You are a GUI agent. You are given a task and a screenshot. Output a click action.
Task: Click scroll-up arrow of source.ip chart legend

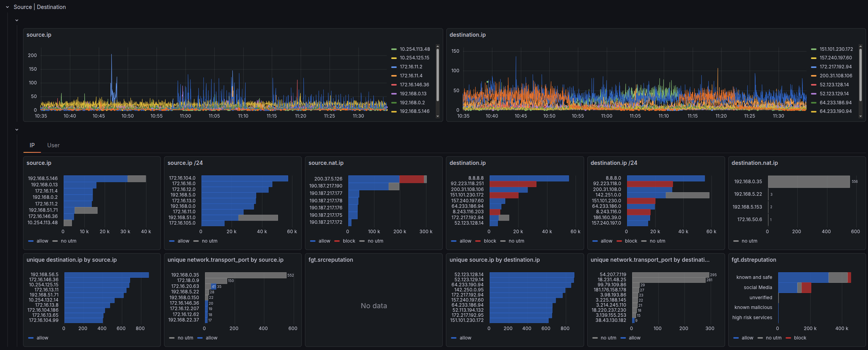tap(438, 46)
